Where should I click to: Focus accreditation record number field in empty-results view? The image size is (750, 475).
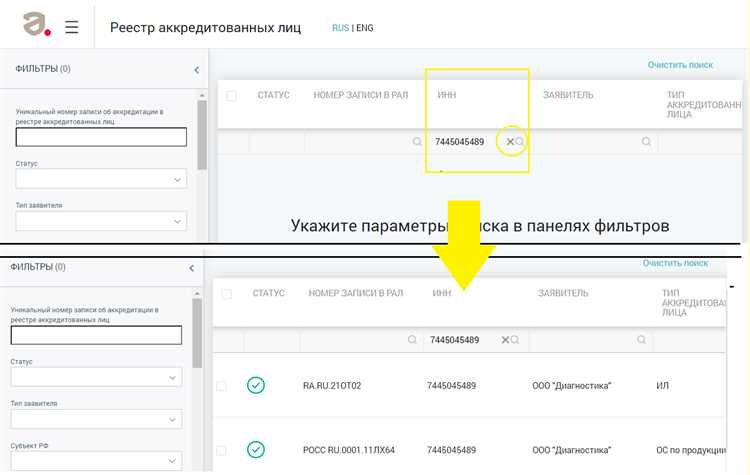(x=101, y=137)
